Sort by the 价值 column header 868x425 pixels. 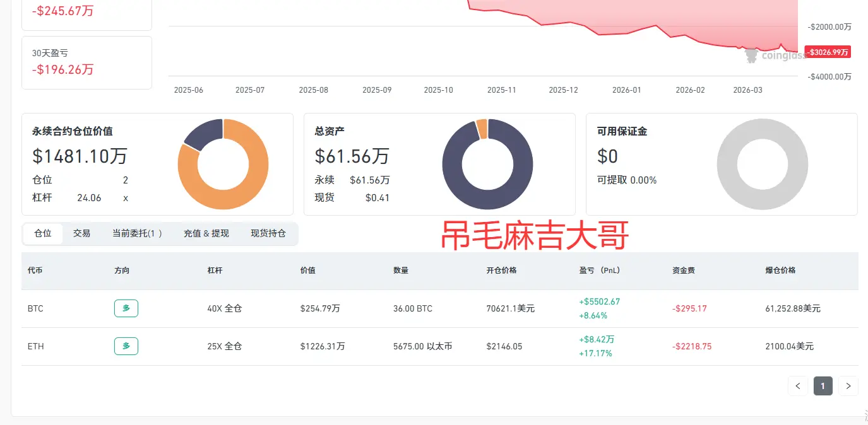click(307, 271)
